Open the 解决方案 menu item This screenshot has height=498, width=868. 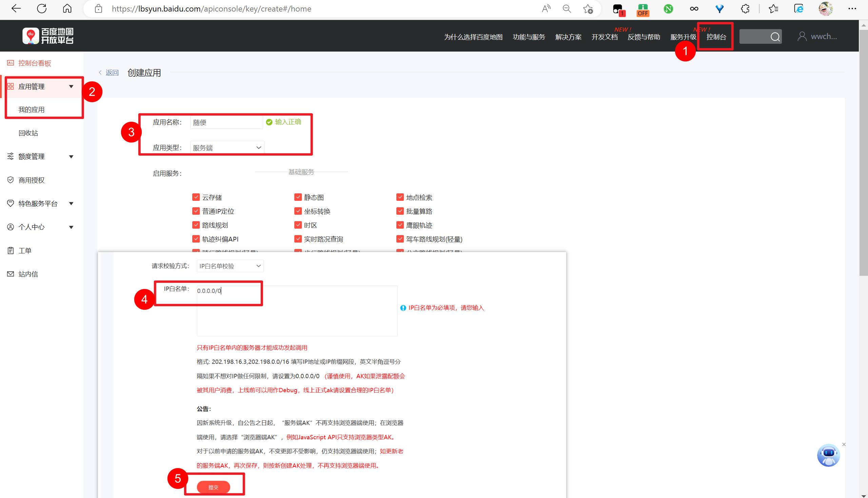(x=568, y=37)
